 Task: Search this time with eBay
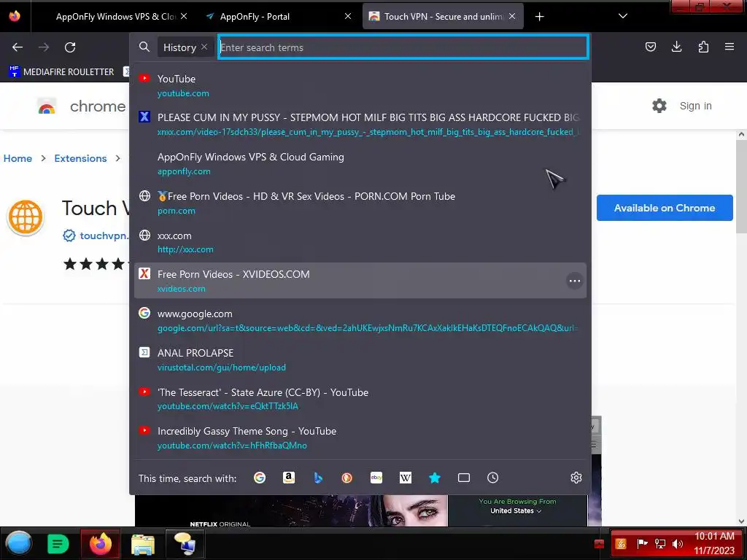point(376,478)
